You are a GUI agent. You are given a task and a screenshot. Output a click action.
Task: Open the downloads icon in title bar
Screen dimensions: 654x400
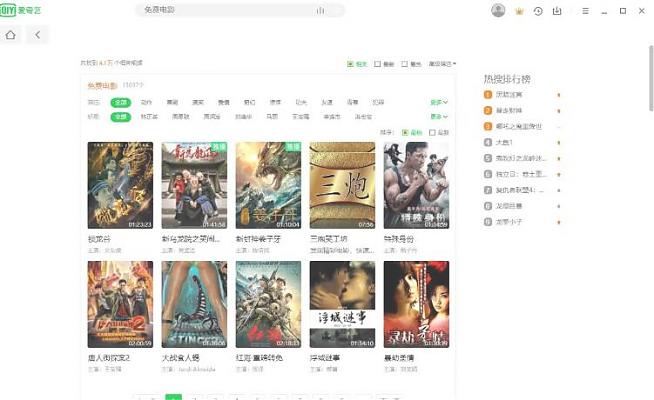[557, 11]
